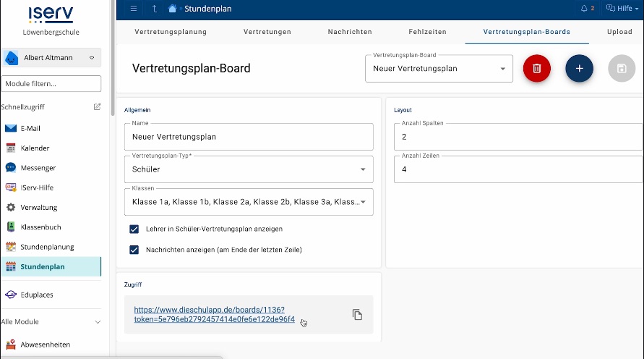Open the Vertretungsplan-Typ dropdown
The image size is (644, 359).
click(249, 169)
